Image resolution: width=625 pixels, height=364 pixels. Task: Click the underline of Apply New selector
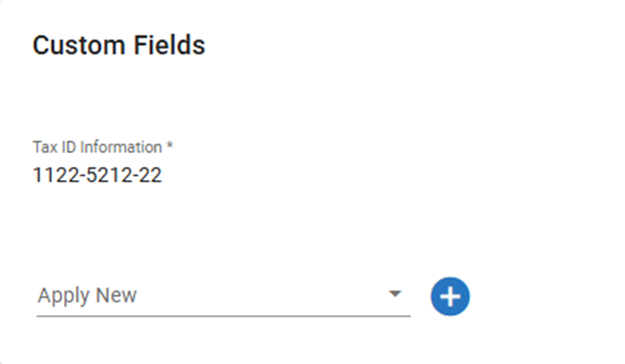tap(223, 316)
